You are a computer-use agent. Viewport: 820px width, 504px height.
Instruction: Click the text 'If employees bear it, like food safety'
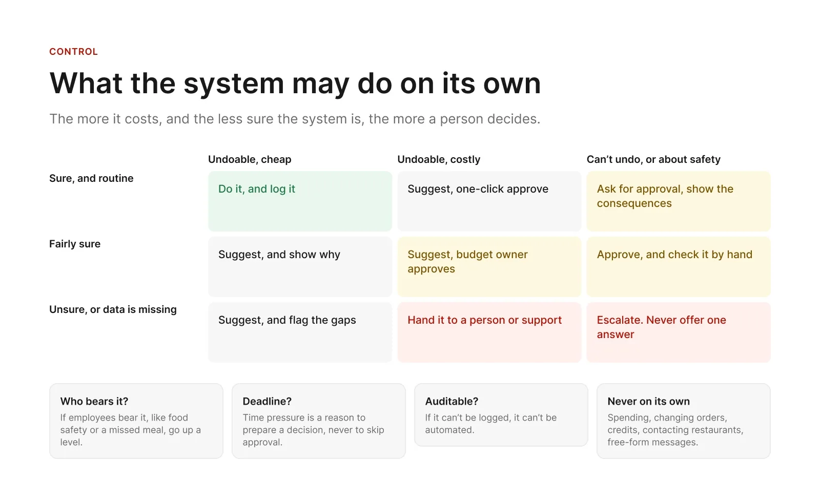131,430
